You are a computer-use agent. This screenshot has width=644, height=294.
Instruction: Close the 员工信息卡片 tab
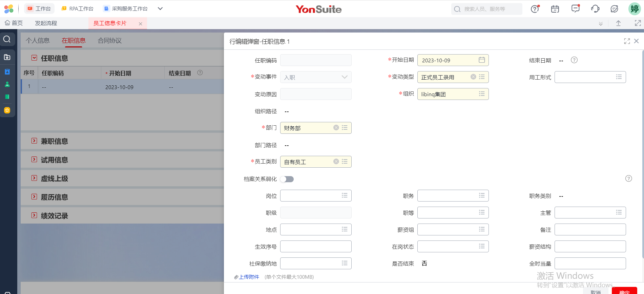[x=140, y=24]
